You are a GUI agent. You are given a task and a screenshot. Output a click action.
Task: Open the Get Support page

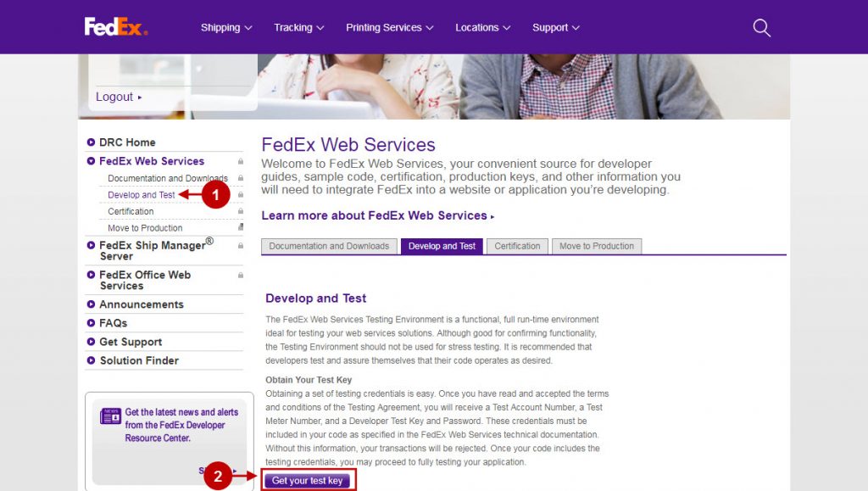click(131, 342)
